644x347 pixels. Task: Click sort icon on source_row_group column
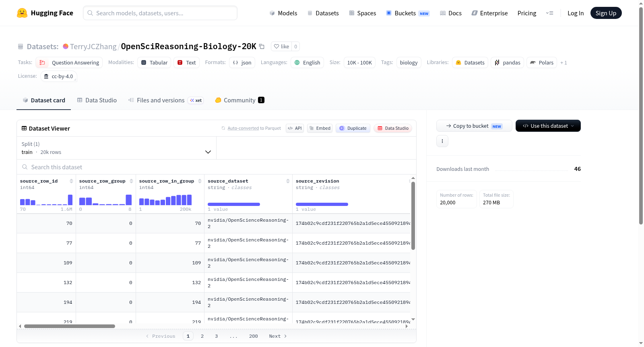coord(131,181)
